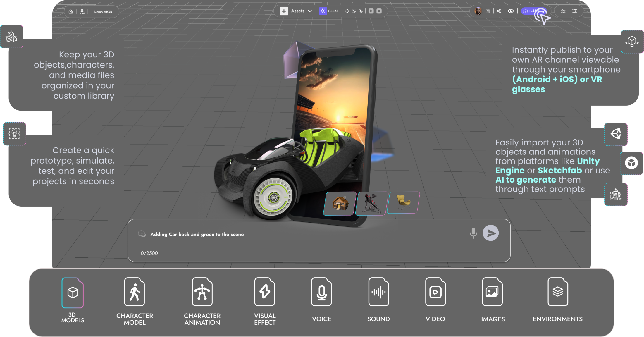
Task: Click the share icon
Action: [499, 11]
